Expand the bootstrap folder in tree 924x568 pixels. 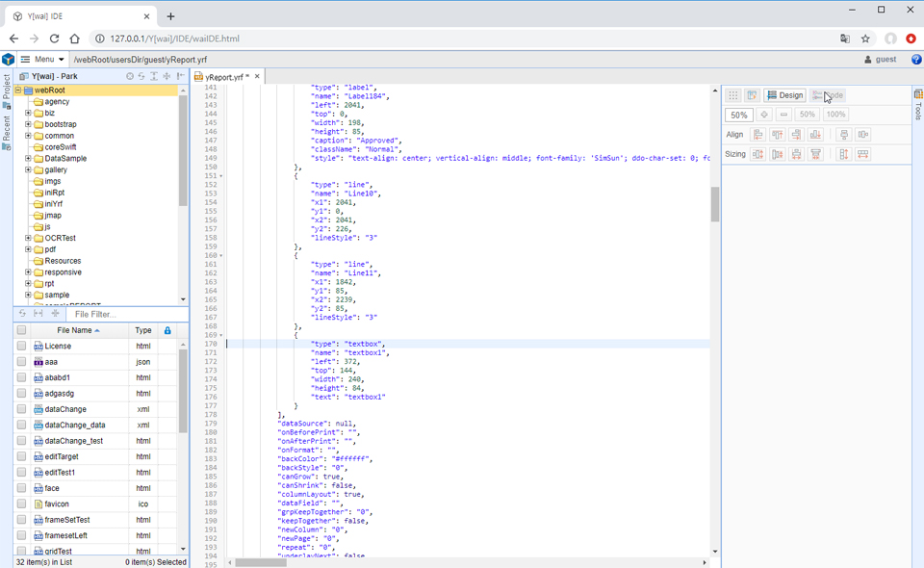tap(28, 124)
